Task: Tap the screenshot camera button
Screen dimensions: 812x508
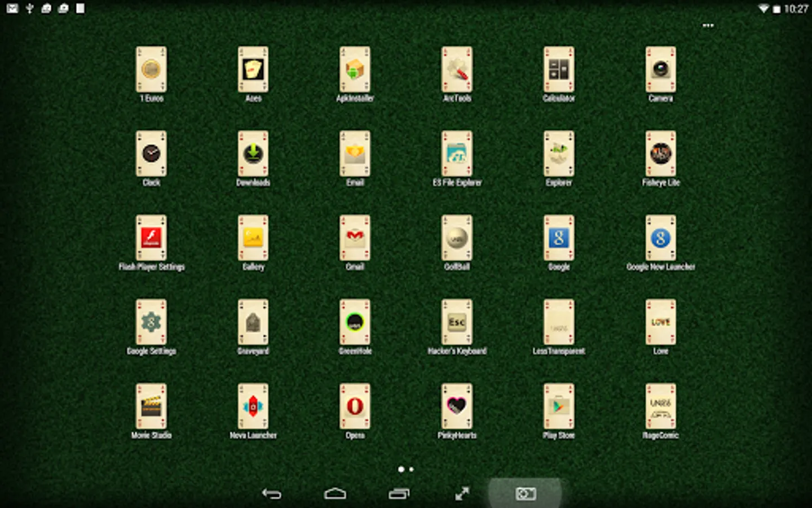Action: (526, 494)
